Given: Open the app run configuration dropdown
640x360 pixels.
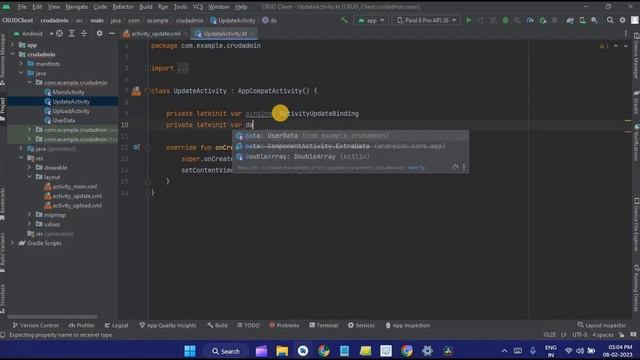Looking at the screenshot, I should click(x=371, y=20).
